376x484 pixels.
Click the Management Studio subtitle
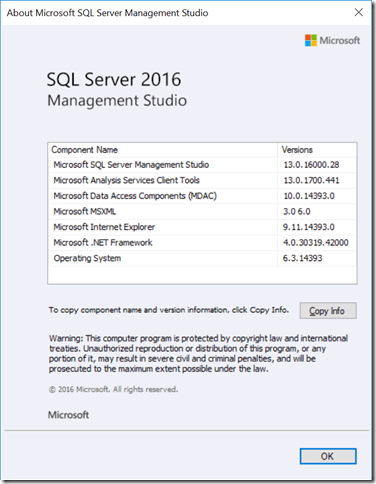point(117,101)
